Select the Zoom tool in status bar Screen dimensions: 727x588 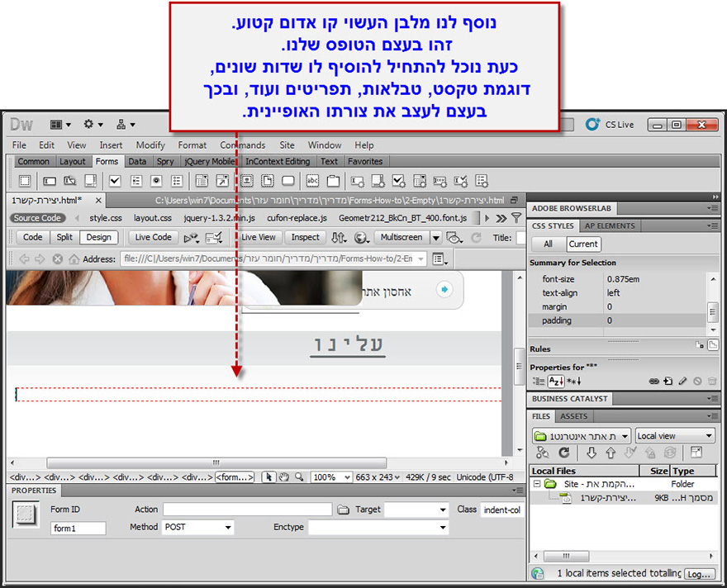299,477
